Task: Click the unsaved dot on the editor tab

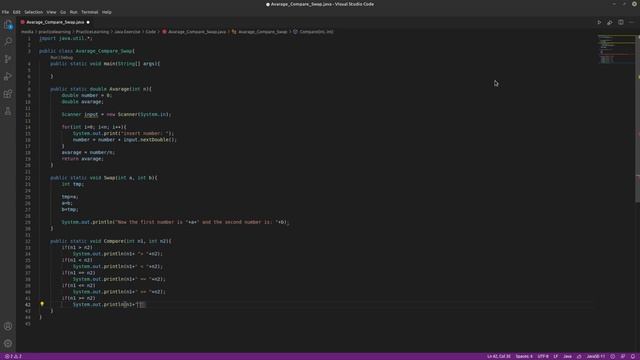Action: (x=88, y=22)
